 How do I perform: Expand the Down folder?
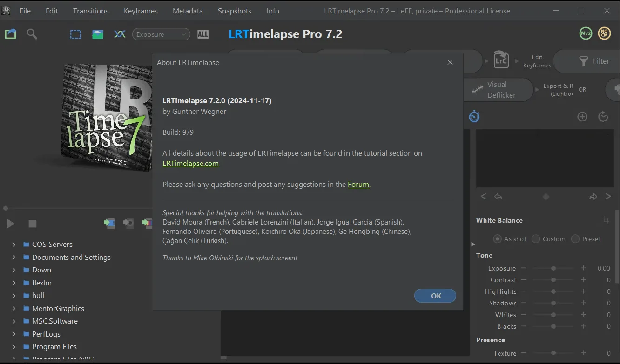tap(14, 270)
